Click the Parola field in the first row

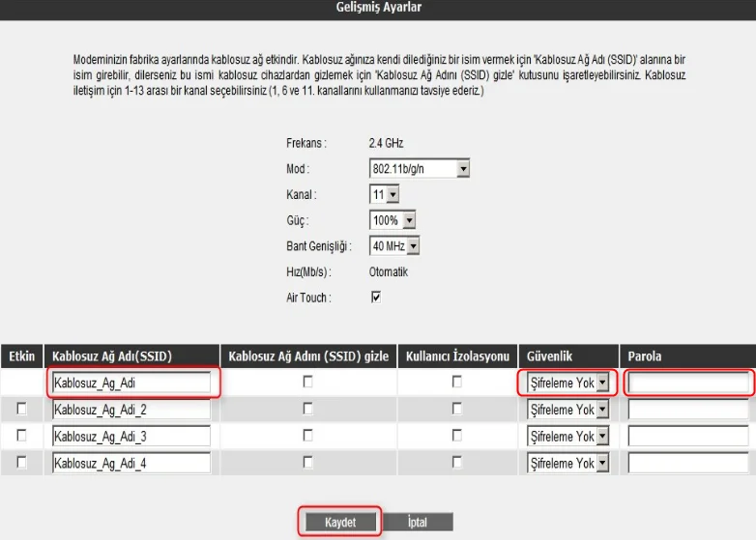click(688, 384)
